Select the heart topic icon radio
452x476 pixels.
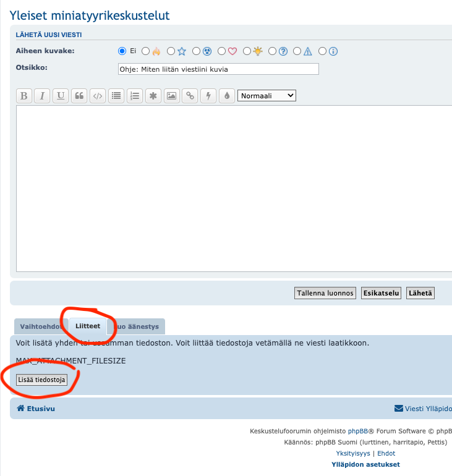[221, 51]
